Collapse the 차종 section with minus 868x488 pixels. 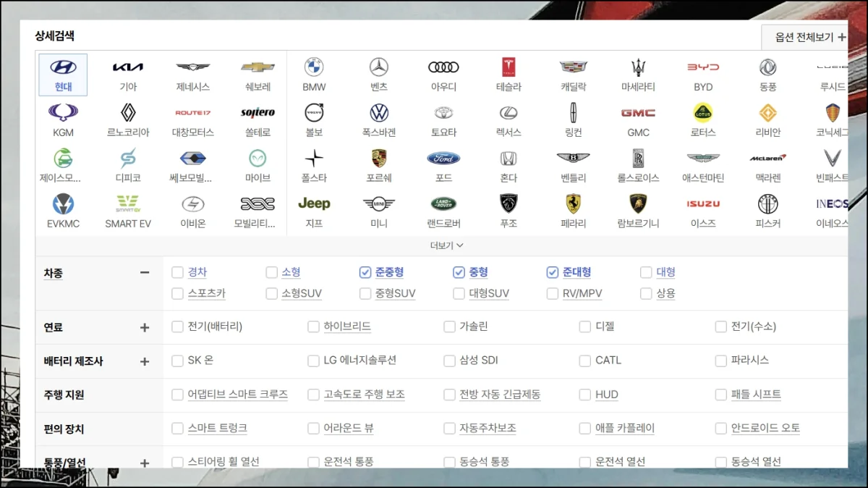(145, 273)
